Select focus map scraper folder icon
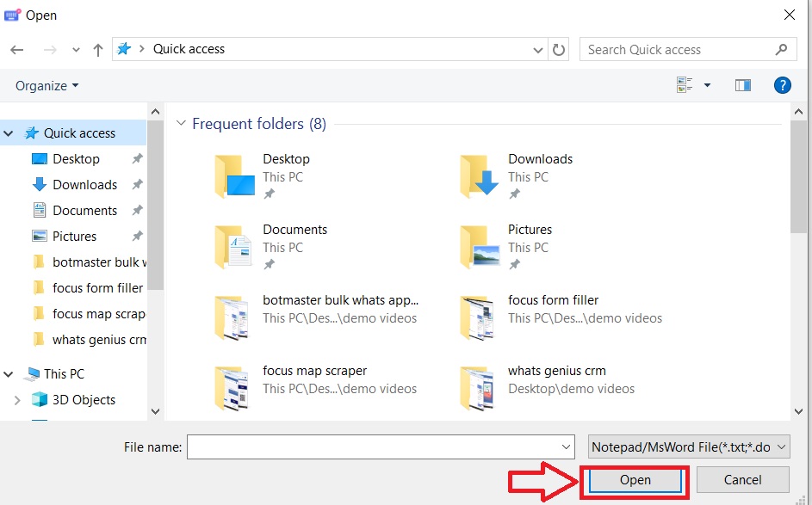 [x=232, y=388]
